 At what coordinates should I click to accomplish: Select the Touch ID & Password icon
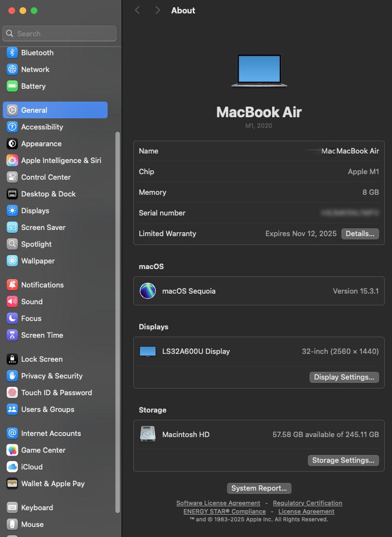pos(12,393)
